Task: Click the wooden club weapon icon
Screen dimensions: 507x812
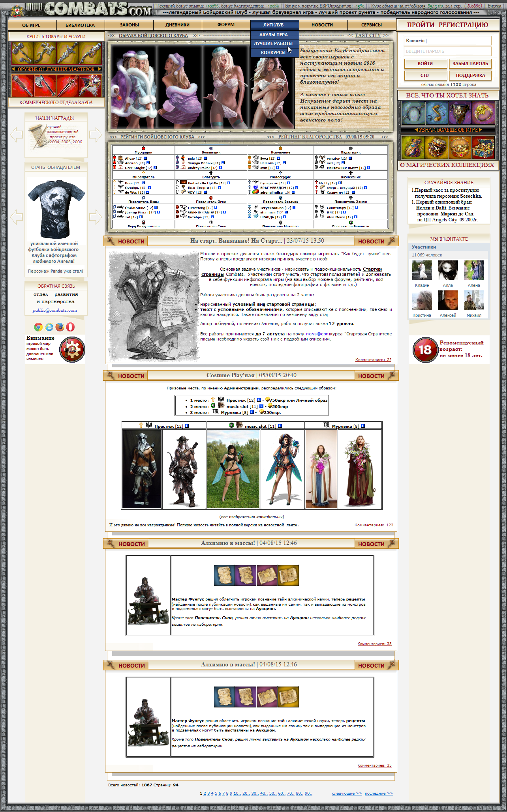Action: [x=23, y=85]
